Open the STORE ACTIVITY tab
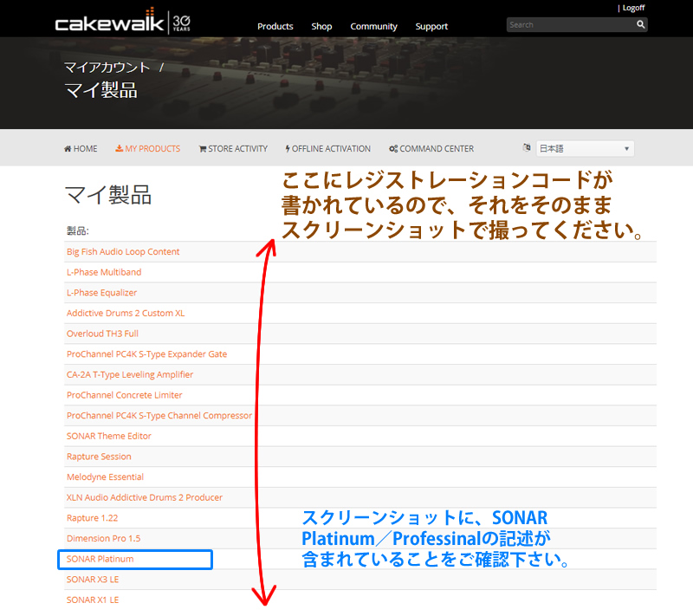The width and height of the screenshot is (693, 616). point(233,149)
